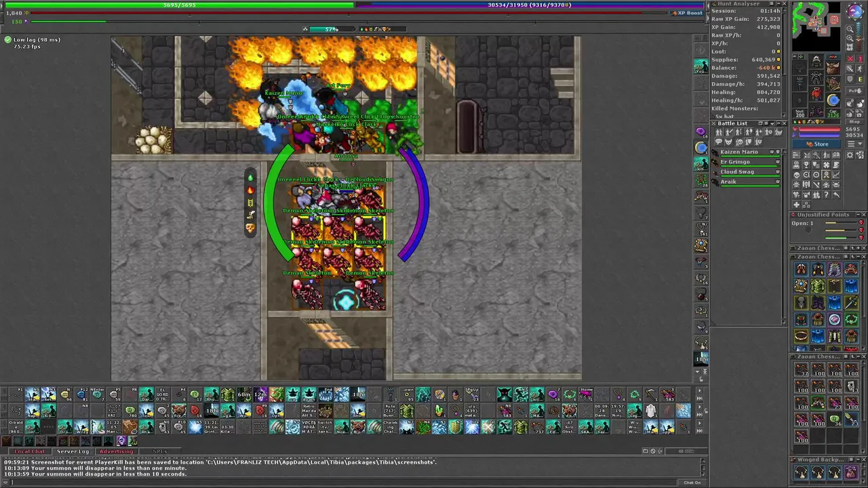Click the purple gem action slot
The height and width of the screenshot is (488, 868).
click(553, 394)
